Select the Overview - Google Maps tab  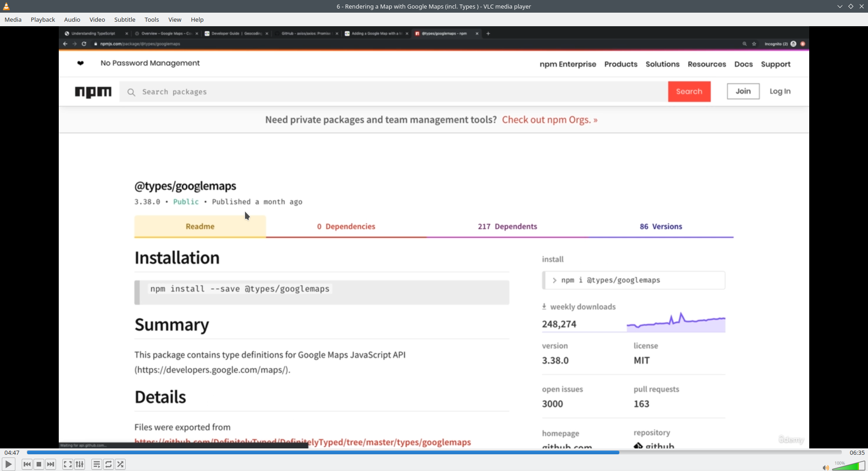pyautogui.click(x=166, y=33)
